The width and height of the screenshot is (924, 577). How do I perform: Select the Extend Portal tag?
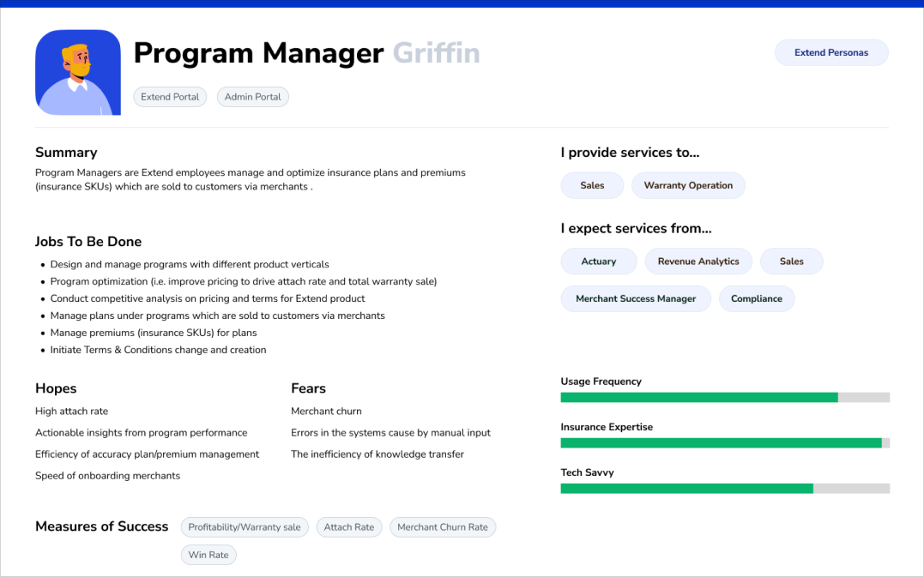click(x=170, y=97)
